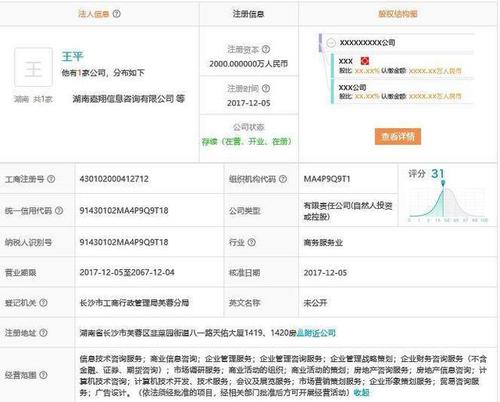Select company type 有限责任公司 text
The width and height of the screenshot is (500, 402).
[x=348, y=211]
